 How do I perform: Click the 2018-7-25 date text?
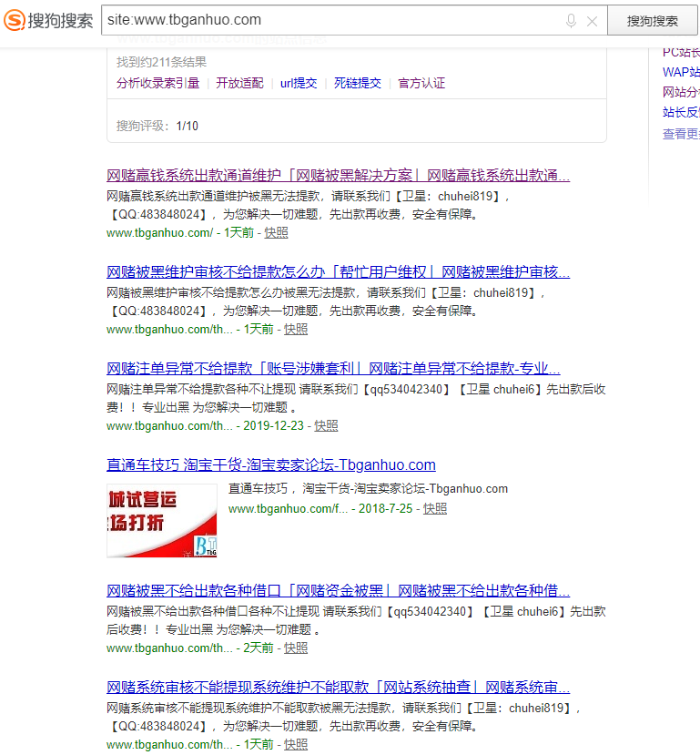(385, 508)
